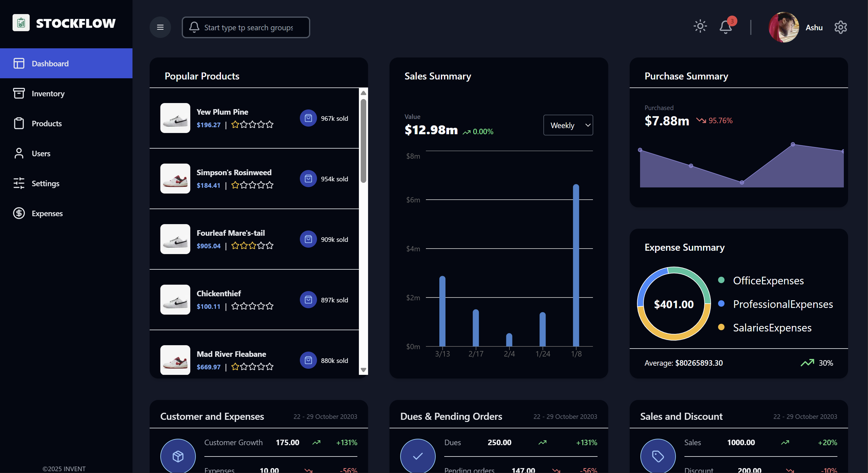Open the Simpson's Rosinweed product entry
868x473 pixels.
(234, 172)
